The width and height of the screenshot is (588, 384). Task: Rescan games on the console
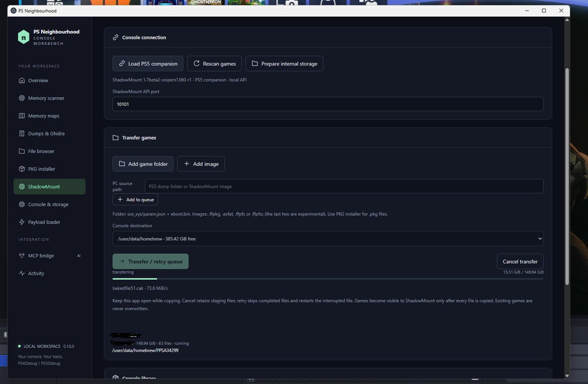click(x=215, y=64)
